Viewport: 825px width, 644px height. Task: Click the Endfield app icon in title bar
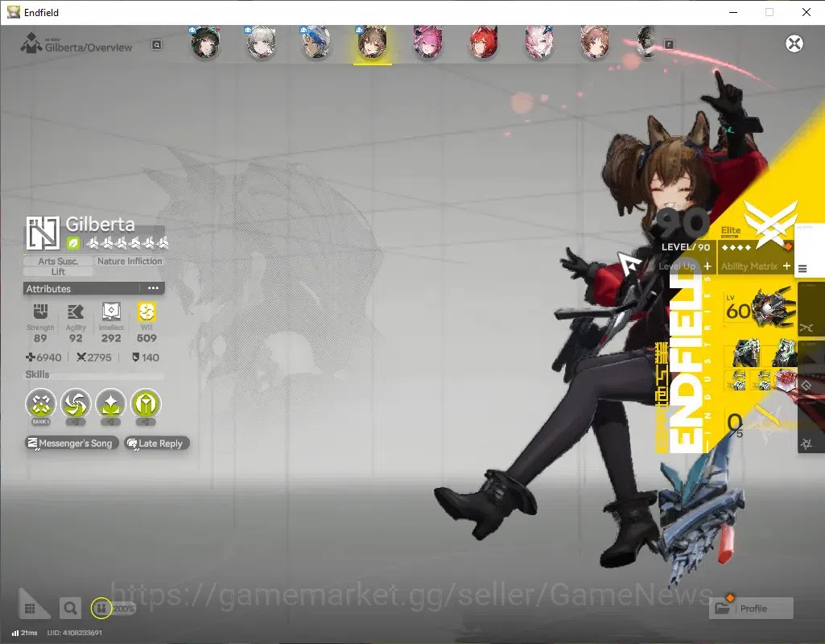[13, 12]
